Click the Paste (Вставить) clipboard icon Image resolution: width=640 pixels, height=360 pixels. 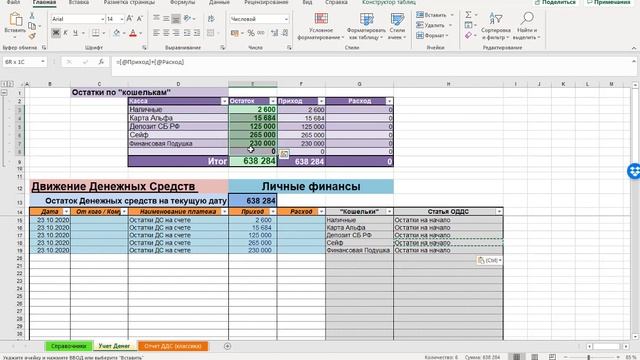tap(15, 19)
